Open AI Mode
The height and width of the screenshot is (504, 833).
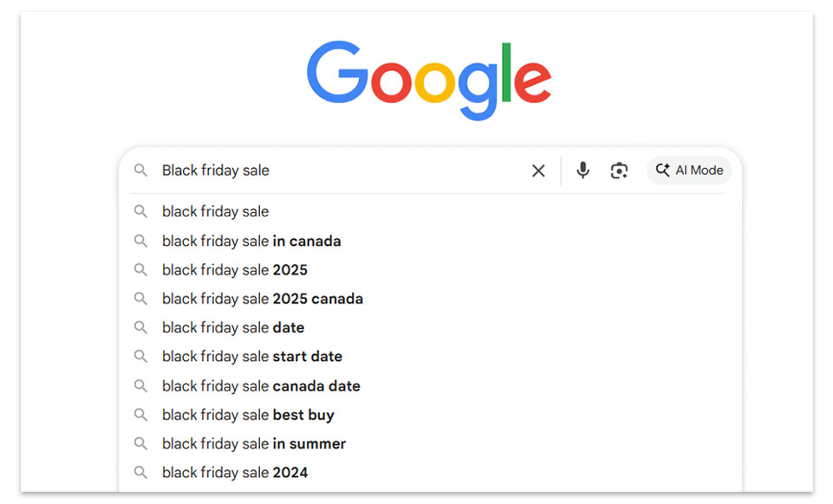pyautogui.click(x=689, y=171)
